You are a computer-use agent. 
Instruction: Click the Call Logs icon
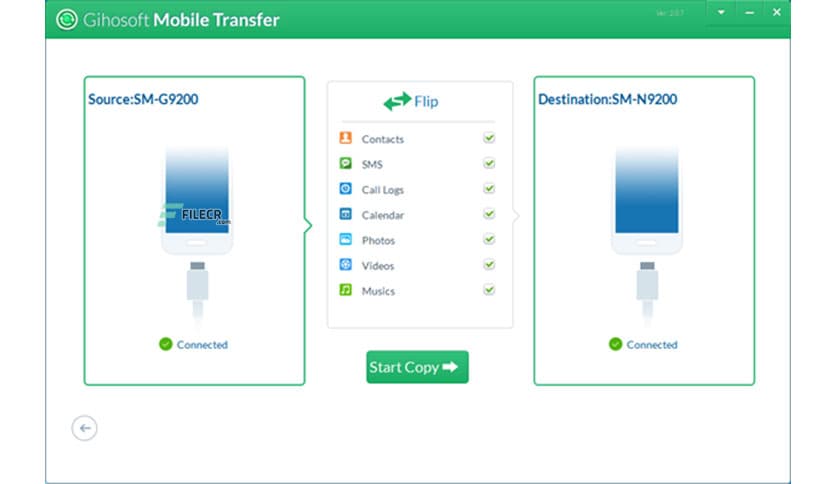[x=345, y=189]
